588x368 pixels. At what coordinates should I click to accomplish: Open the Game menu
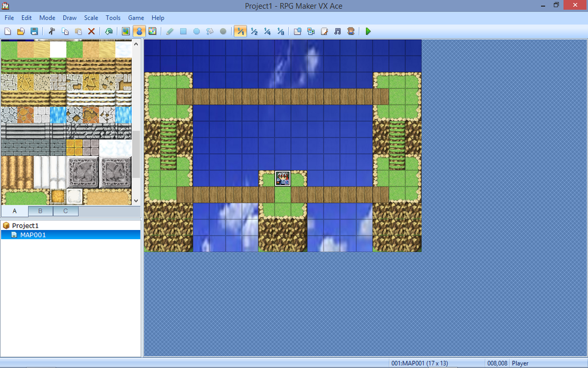click(136, 18)
